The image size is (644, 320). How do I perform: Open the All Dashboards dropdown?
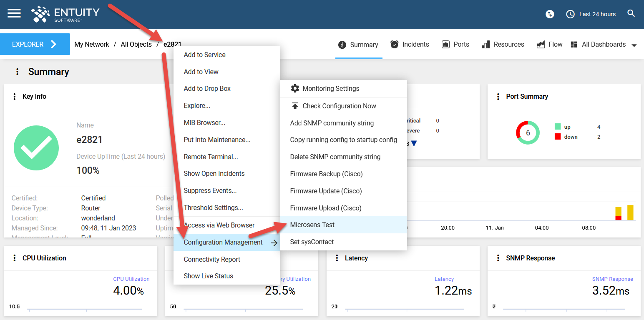pos(604,44)
